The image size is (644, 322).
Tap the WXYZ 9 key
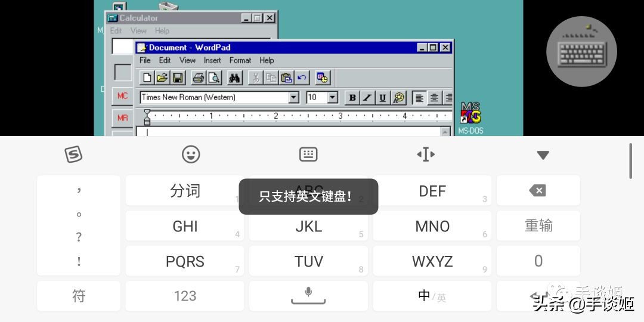432,261
